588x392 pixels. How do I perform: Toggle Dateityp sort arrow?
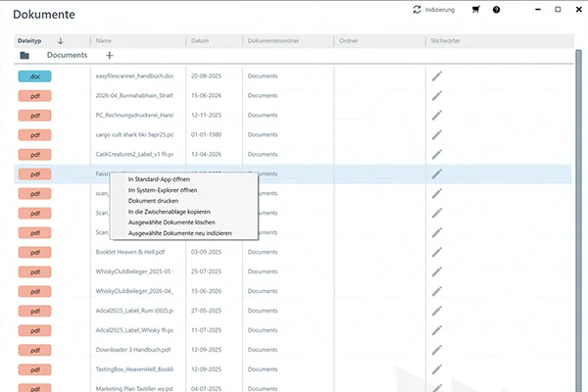point(61,41)
